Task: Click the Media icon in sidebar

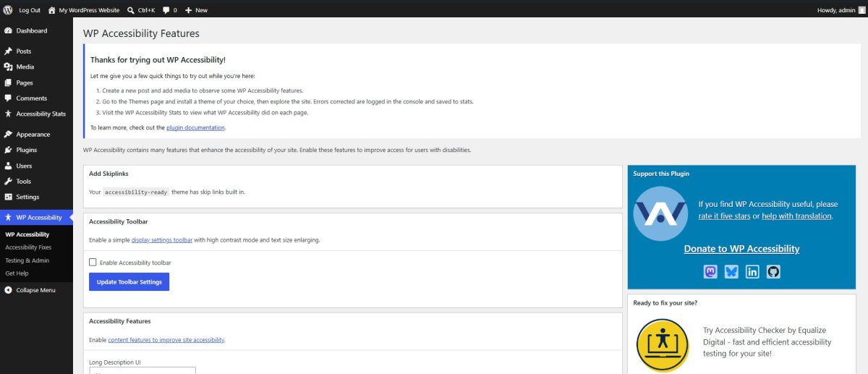Action: click(8, 67)
